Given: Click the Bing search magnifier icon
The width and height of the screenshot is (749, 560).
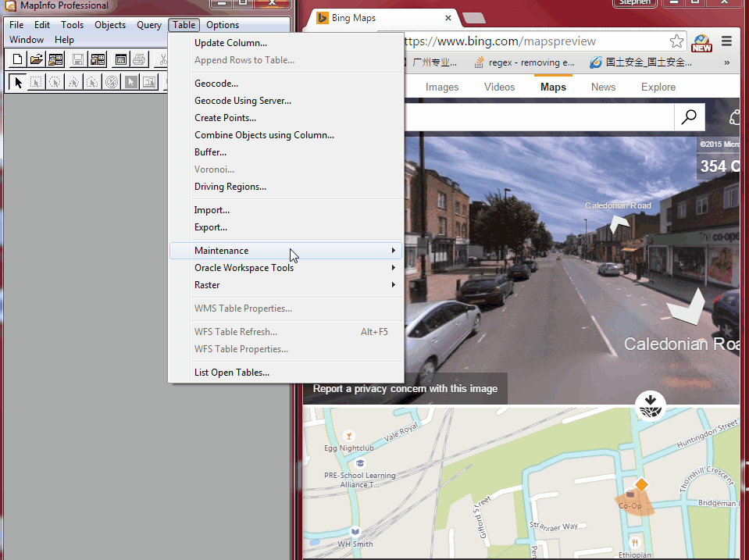Looking at the screenshot, I should [x=689, y=116].
